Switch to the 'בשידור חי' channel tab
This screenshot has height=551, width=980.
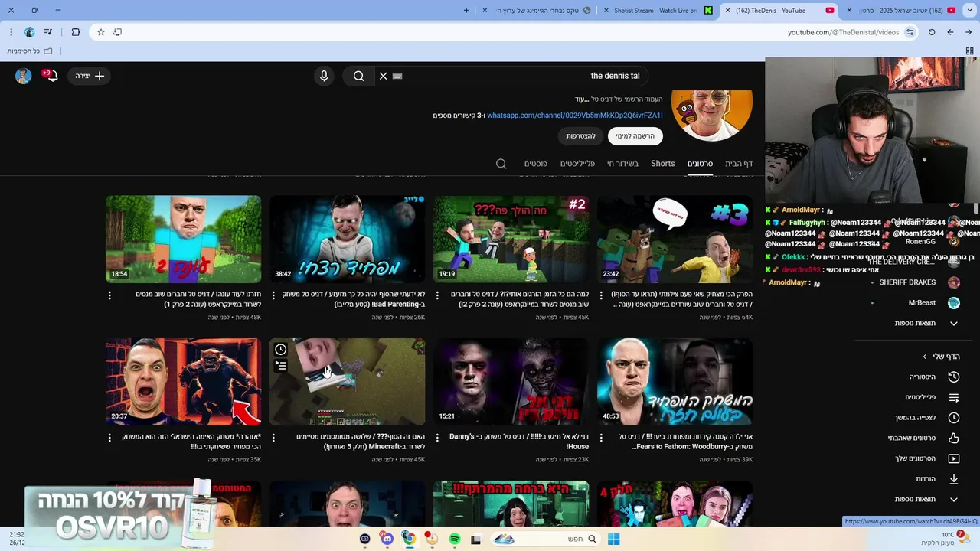[622, 164]
